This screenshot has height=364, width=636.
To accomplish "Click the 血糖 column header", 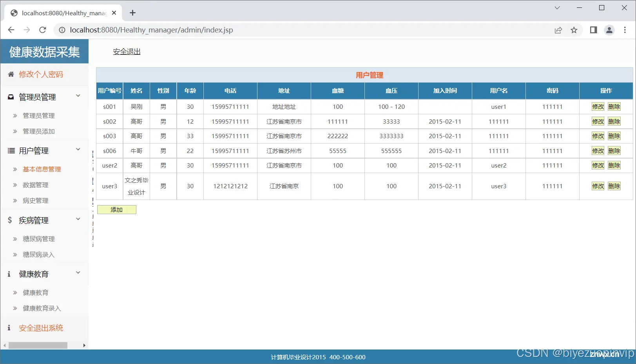I will (338, 91).
